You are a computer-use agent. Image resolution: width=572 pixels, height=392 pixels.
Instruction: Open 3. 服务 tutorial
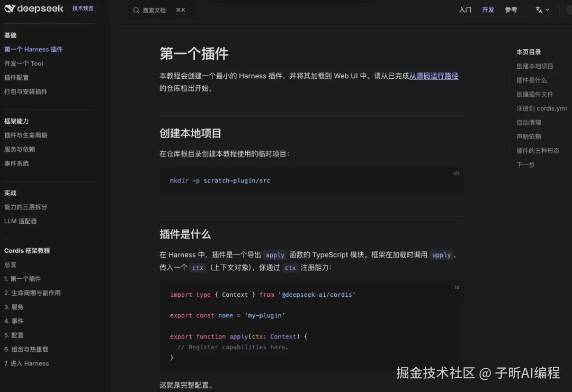14,307
